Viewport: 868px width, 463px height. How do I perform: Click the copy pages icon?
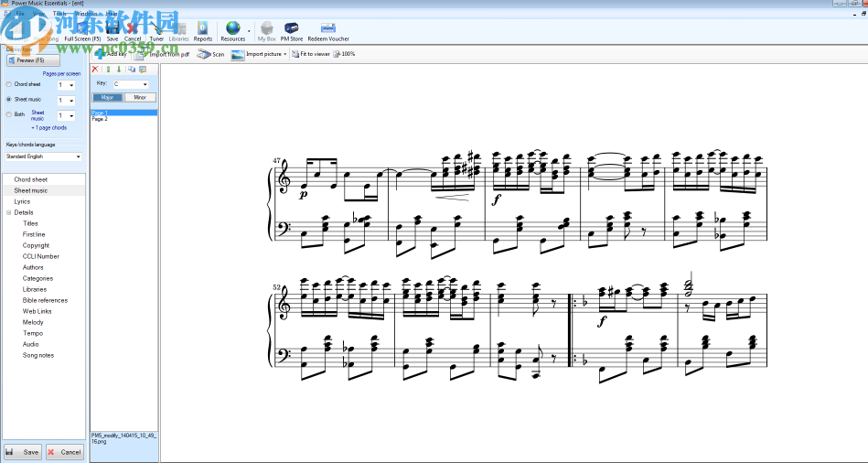point(132,70)
